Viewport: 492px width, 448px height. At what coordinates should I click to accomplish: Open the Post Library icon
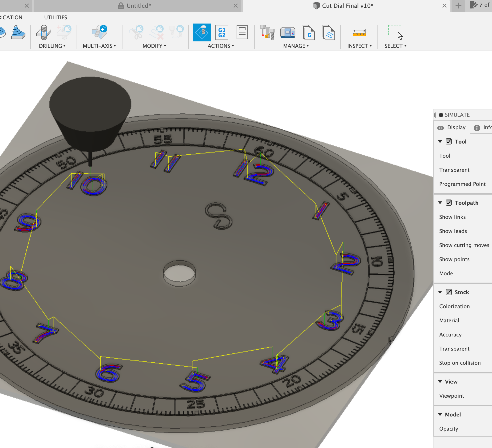tap(308, 32)
